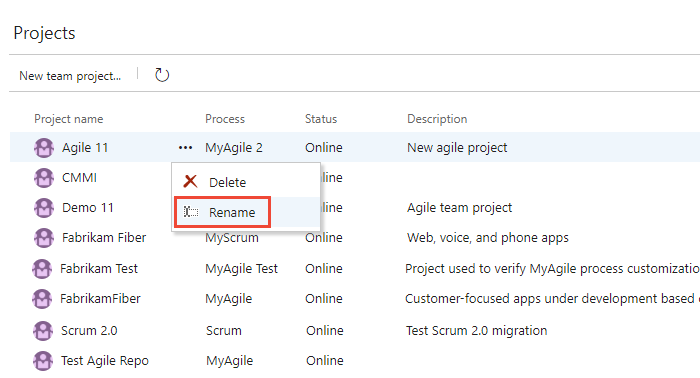Click the Demo 11 project avatar icon
700x378 pixels.
point(44,208)
